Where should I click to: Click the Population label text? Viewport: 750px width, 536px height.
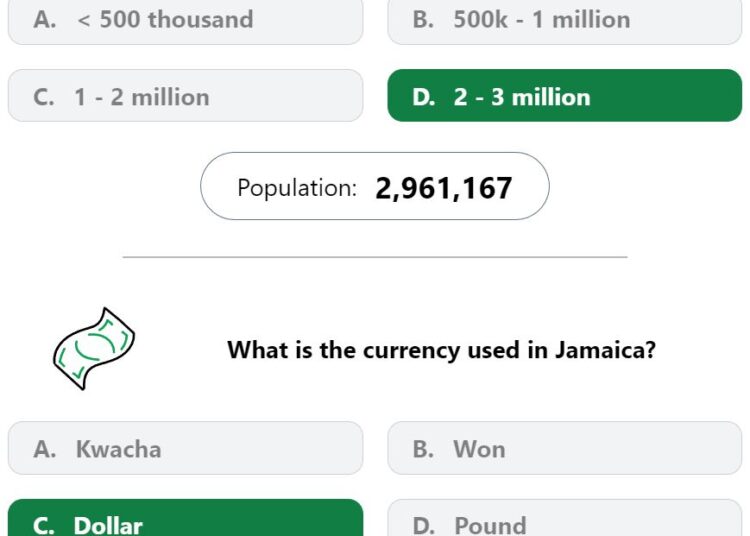(297, 188)
